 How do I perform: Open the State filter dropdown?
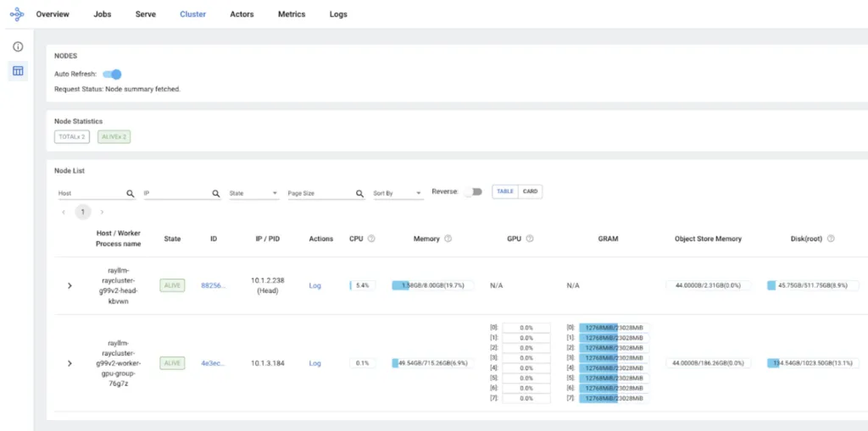point(253,194)
